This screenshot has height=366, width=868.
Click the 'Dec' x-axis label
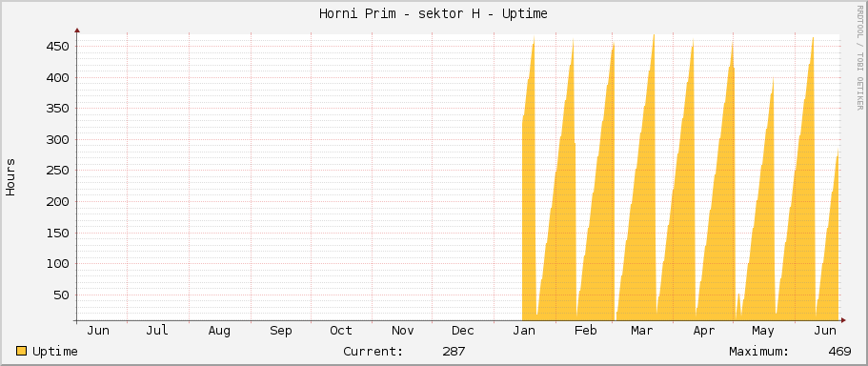[x=463, y=331]
